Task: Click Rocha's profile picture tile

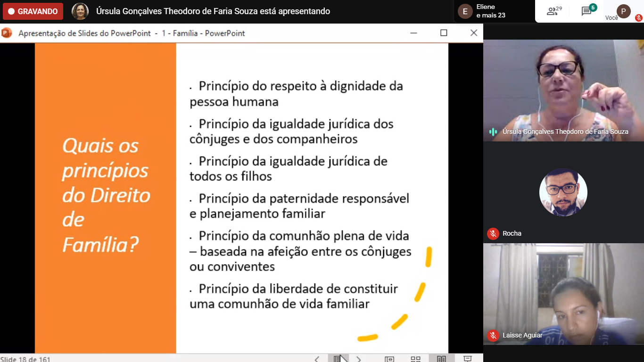Action: (x=563, y=192)
